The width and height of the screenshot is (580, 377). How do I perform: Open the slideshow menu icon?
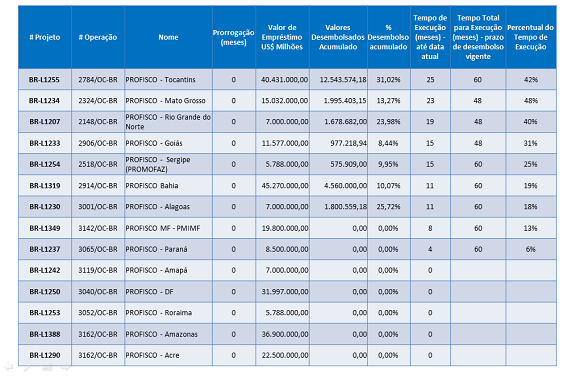(47, 367)
